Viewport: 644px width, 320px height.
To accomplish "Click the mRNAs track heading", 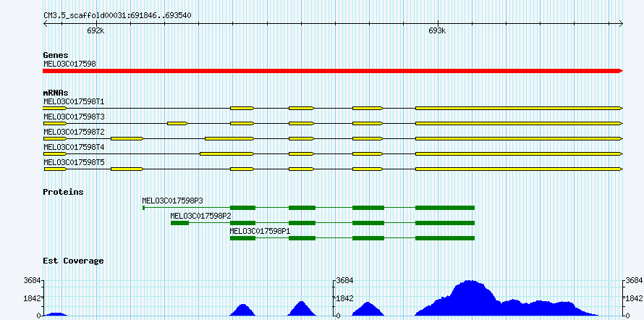I will (x=56, y=93).
